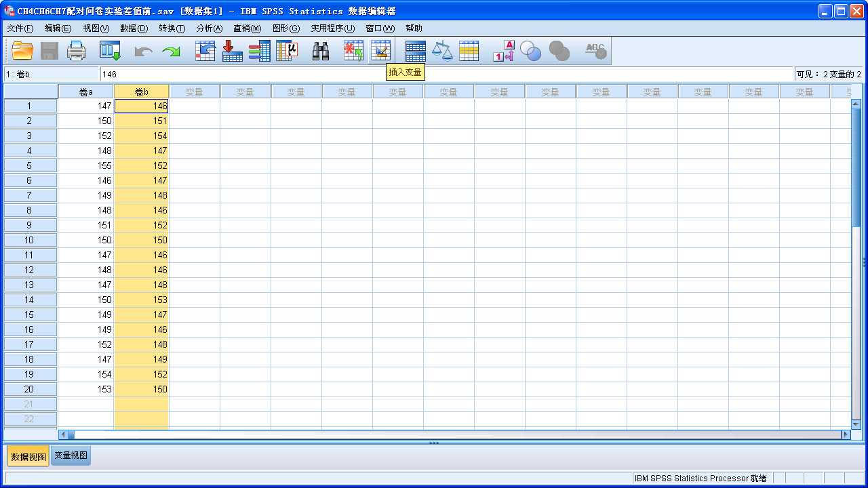
Task: Click 卷b cell in row 14 (153)
Action: (142, 300)
